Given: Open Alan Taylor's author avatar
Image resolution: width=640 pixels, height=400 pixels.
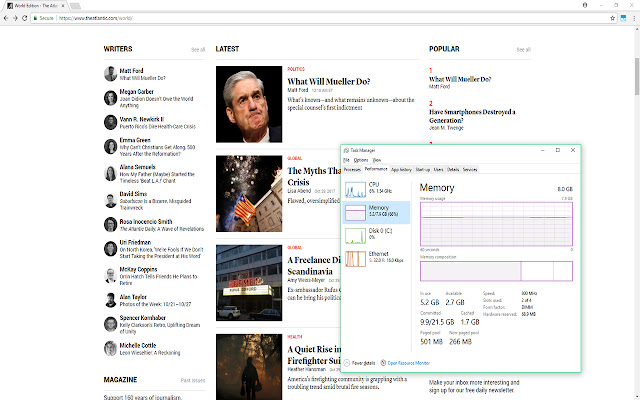Looking at the screenshot, I should pos(110,300).
